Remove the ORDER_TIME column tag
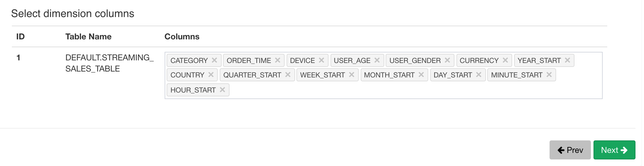This screenshot has height=166, width=644. click(278, 60)
